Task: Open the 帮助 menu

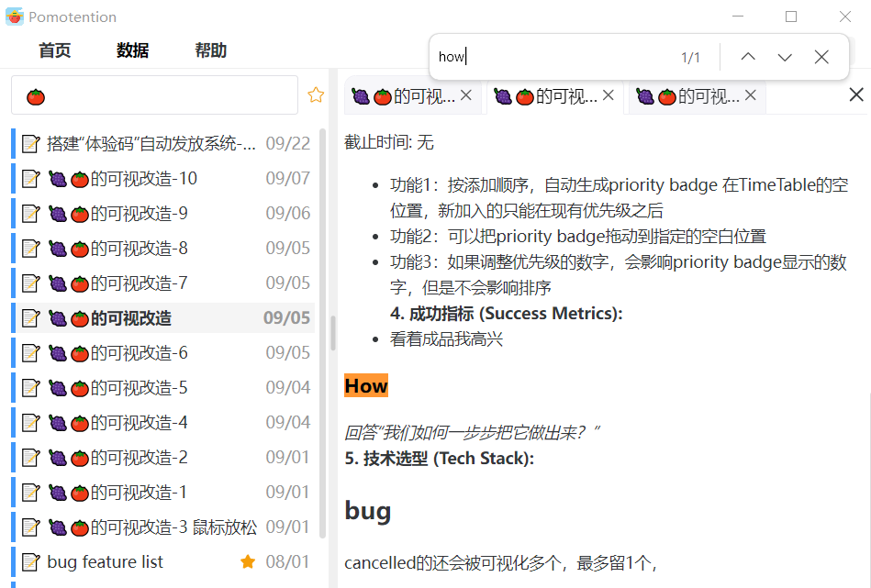Action: click(210, 50)
